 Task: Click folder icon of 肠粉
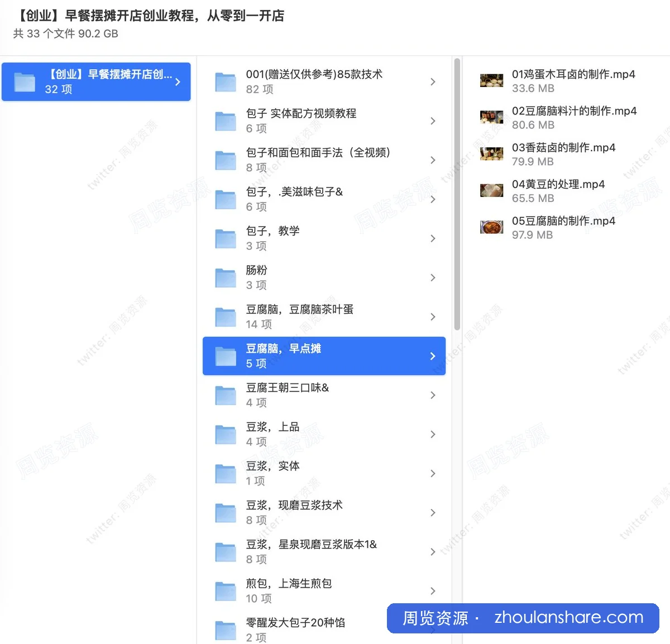click(x=226, y=278)
